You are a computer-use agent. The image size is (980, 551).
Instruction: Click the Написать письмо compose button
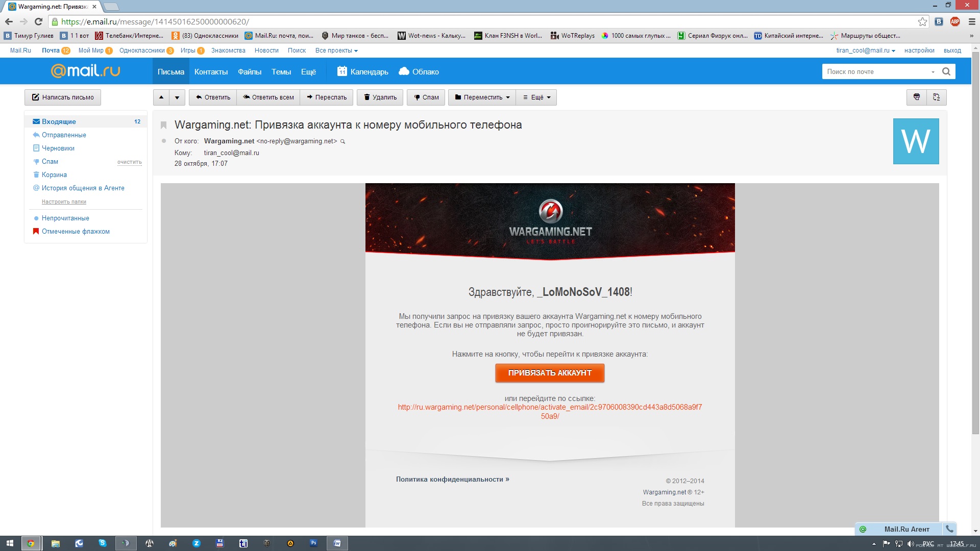pos(63,97)
